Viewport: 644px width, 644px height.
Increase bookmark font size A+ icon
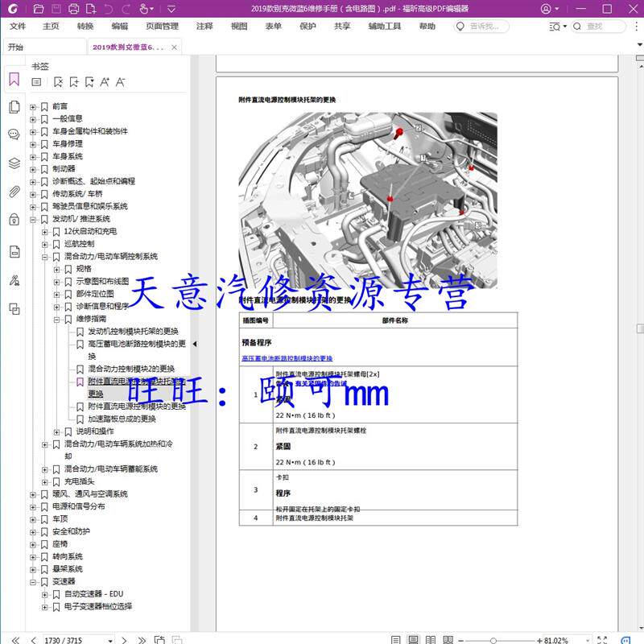click(105, 82)
